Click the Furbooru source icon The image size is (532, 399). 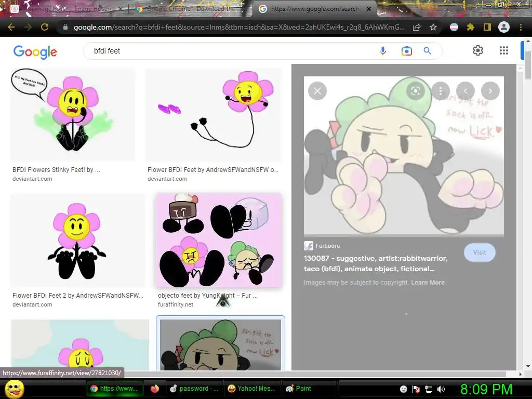[309, 246]
